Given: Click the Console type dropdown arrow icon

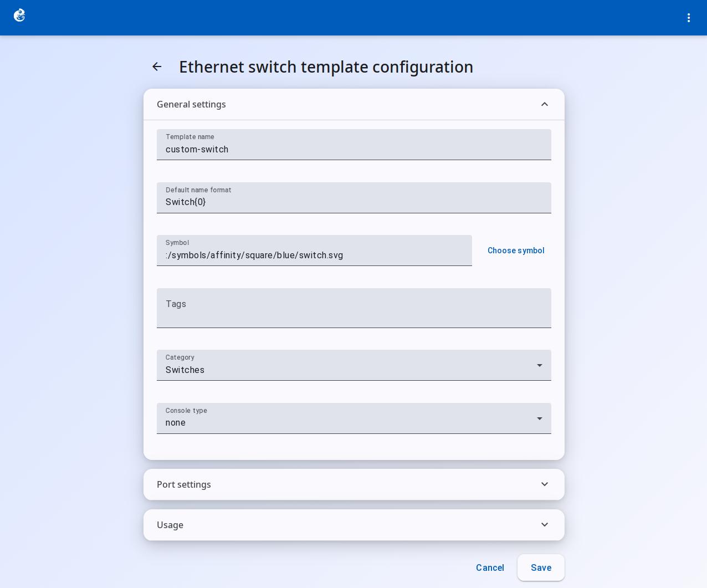Looking at the screenshot, I should pyautogui.click(x=539, y=418).
